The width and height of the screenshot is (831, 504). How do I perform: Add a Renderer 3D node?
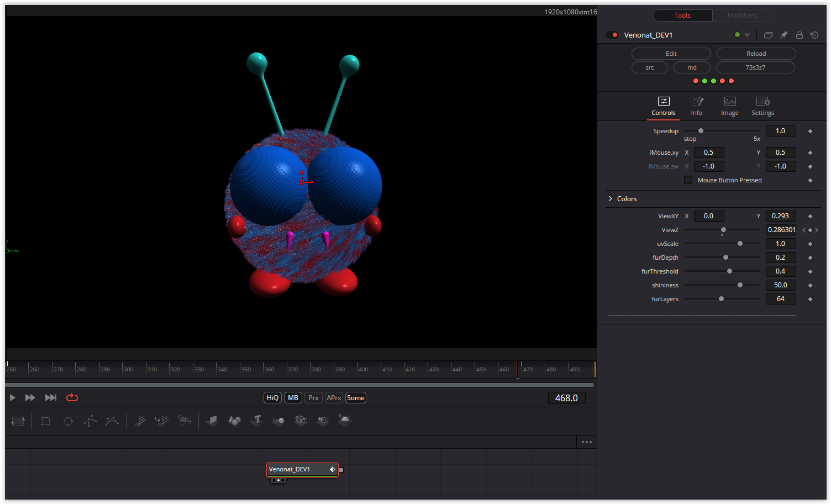point(345,421)
